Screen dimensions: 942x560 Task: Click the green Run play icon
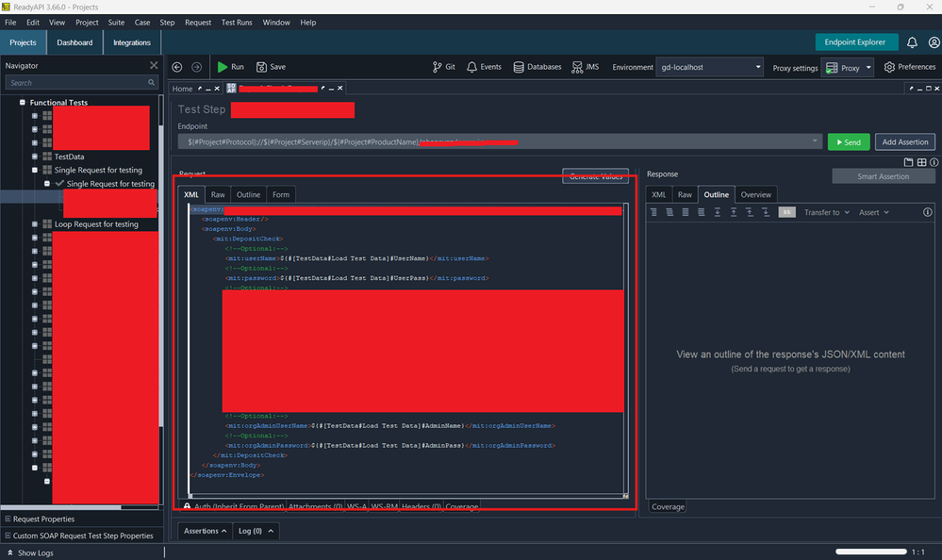point(223,67)
